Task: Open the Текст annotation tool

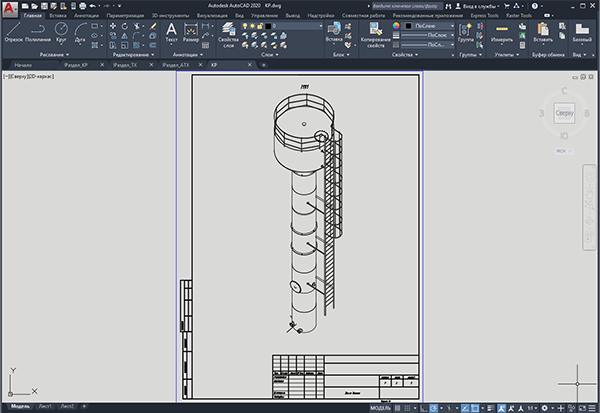Action: (171, 33)
